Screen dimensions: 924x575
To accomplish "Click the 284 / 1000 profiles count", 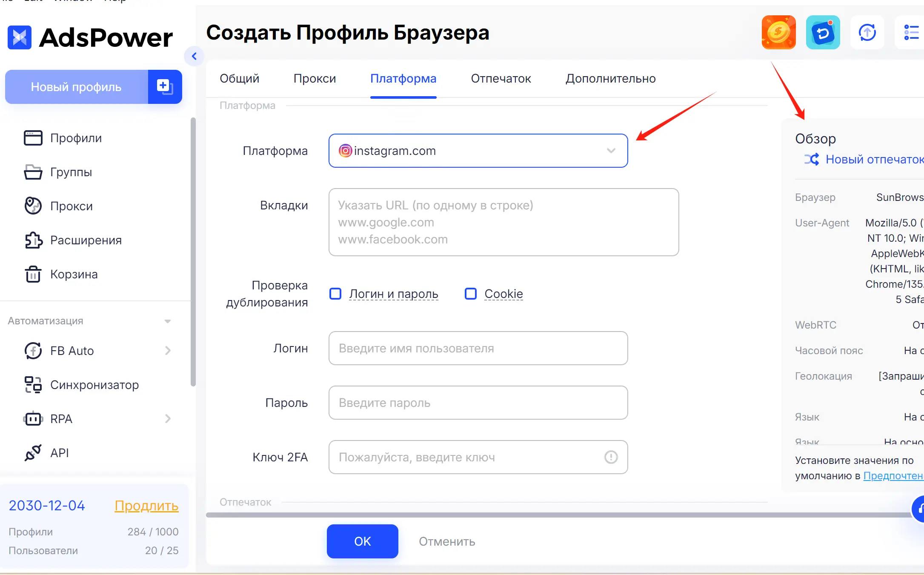I will pyautogui.click(x=153, y=532).
